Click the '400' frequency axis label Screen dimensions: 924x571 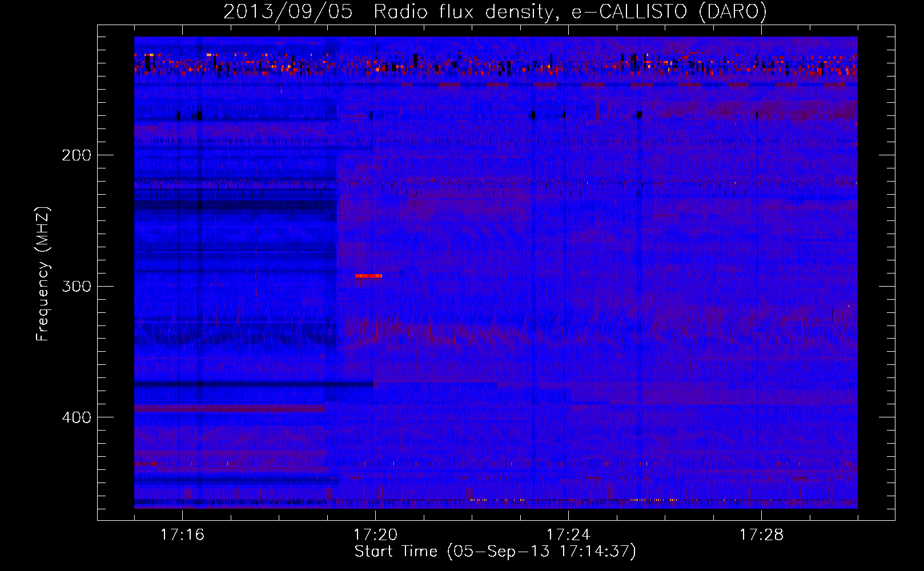(76, 417)
